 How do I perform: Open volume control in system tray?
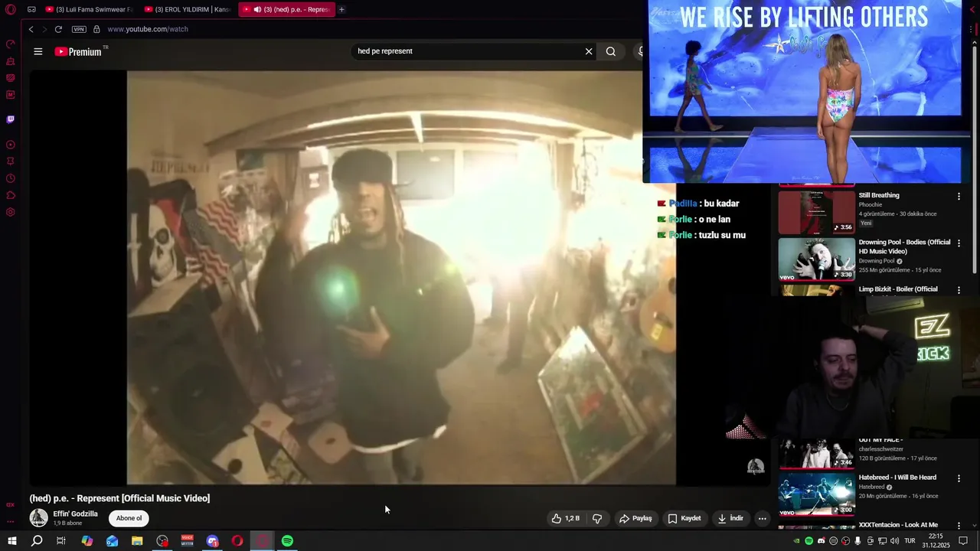(894, 541)
